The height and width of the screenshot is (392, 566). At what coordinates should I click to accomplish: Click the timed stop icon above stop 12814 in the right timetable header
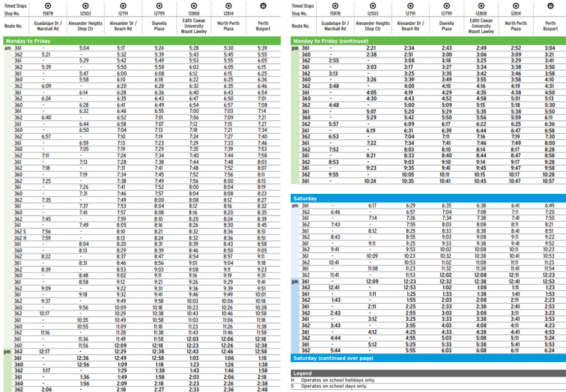pyautogui.click(x=516, y=6)
